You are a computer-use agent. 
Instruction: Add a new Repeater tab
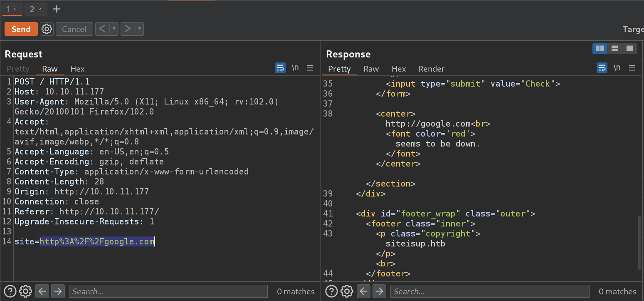(57, 9)
